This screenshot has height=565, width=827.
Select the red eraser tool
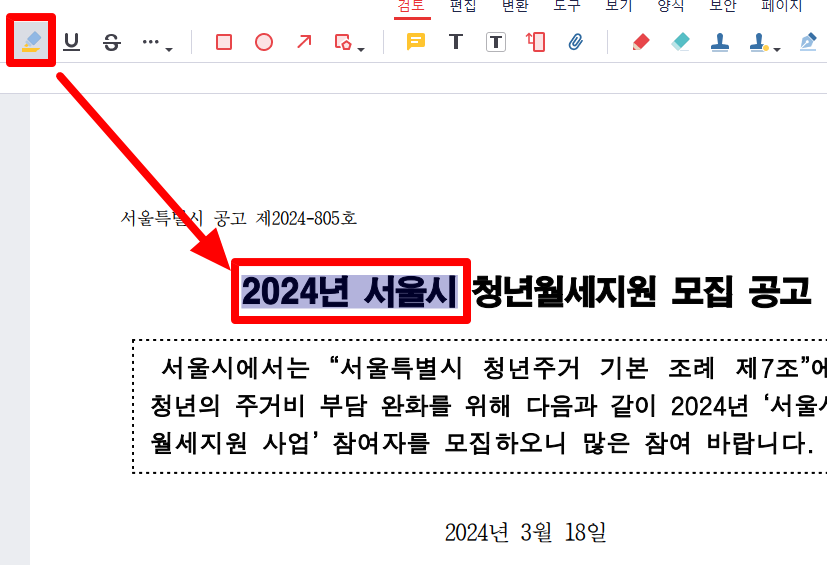641,42
